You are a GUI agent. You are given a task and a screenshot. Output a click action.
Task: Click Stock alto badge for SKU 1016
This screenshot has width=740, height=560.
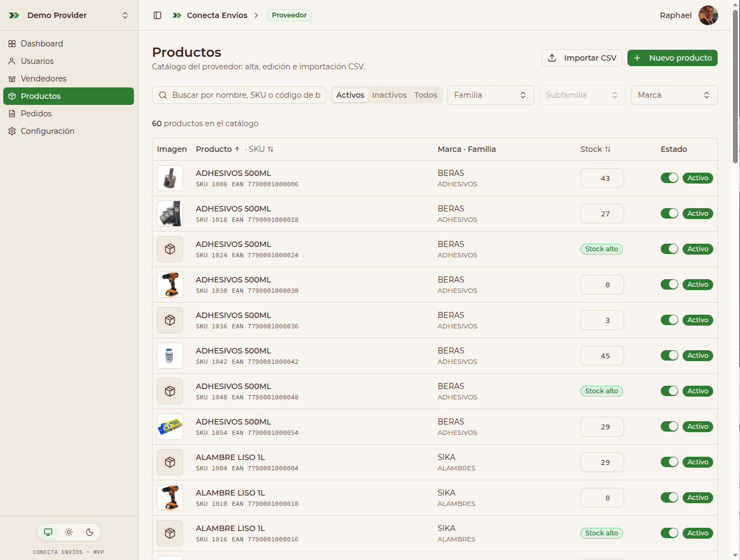tap(602, 533)
